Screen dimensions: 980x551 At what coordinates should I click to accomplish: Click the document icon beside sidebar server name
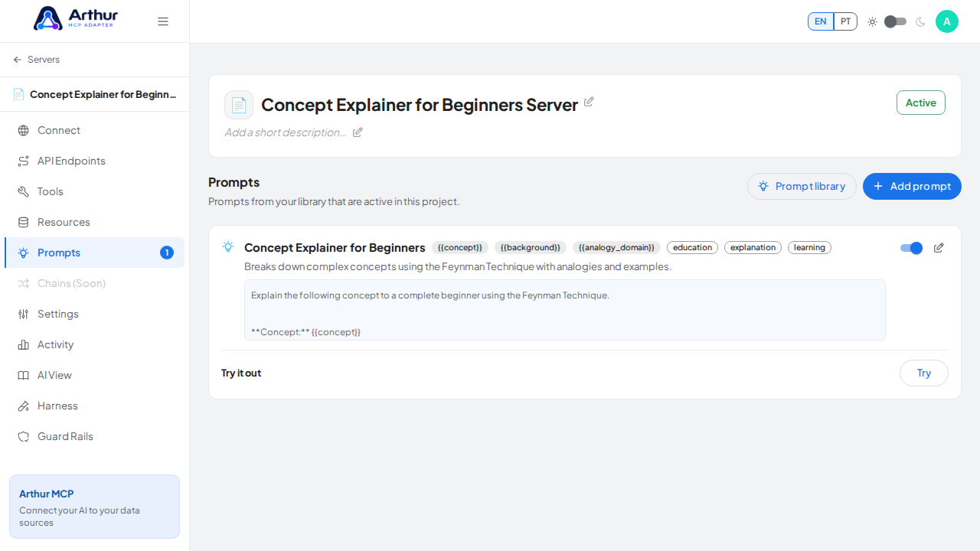point(18,94)
